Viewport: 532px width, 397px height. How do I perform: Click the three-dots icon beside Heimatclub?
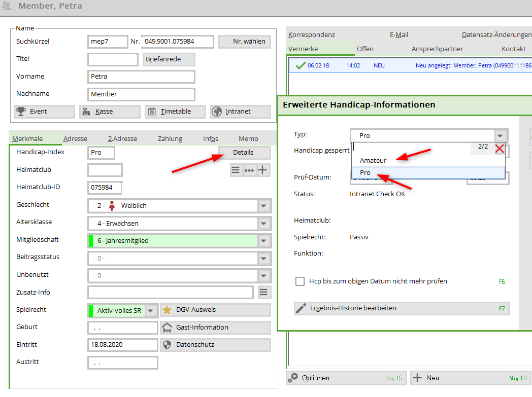249,170
